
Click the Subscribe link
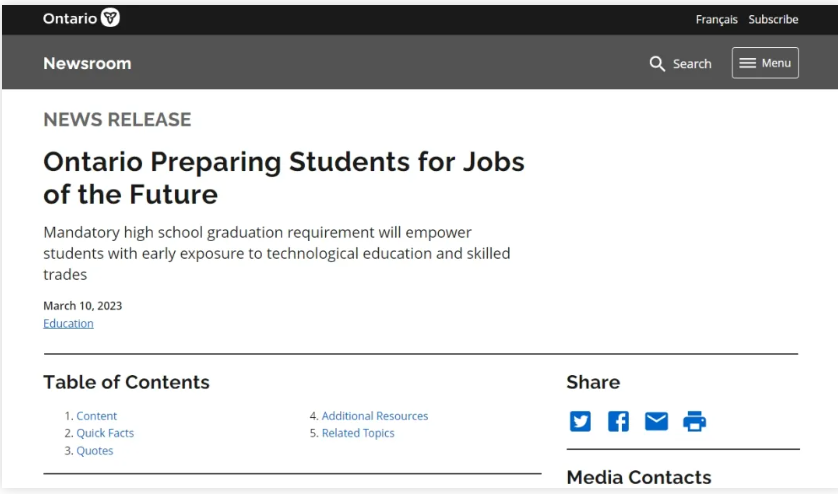pos(773,19)
